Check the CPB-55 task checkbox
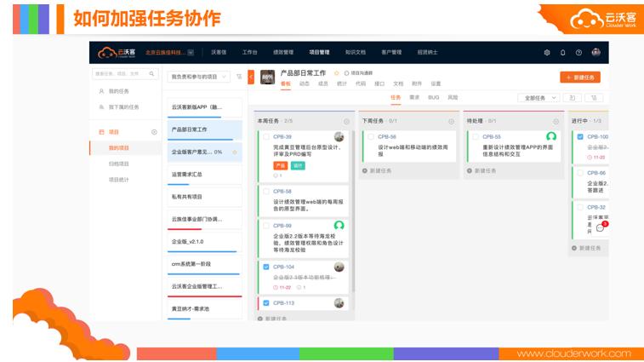The image size is (644, 362). 476,136
